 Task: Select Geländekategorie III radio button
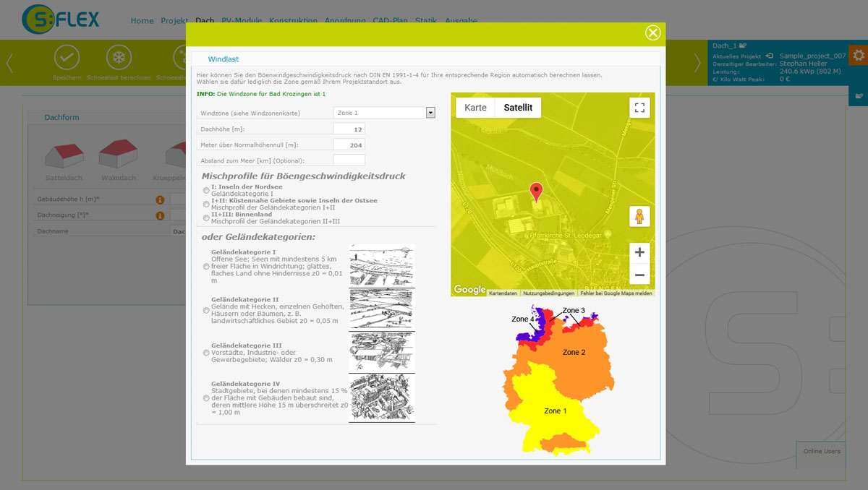[x=207, y=353]
